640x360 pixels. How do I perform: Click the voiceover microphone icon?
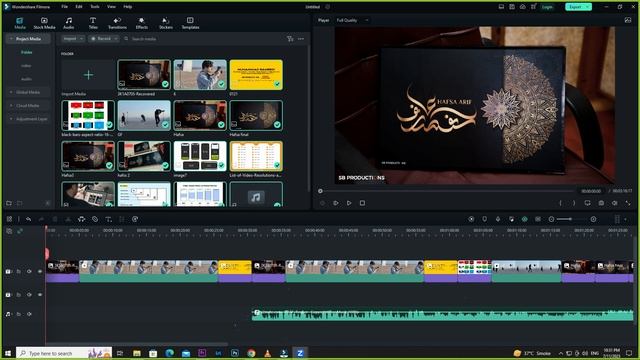[498, 219]
